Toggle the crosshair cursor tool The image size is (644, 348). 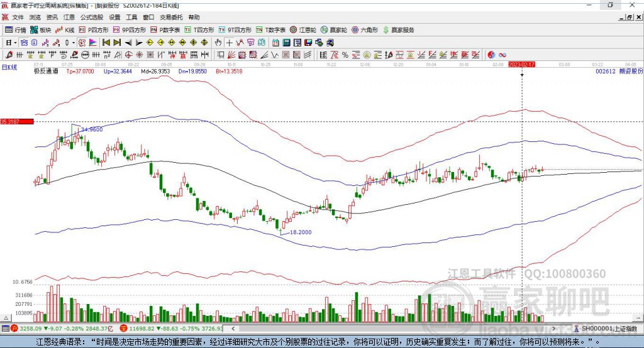point(230,43)
